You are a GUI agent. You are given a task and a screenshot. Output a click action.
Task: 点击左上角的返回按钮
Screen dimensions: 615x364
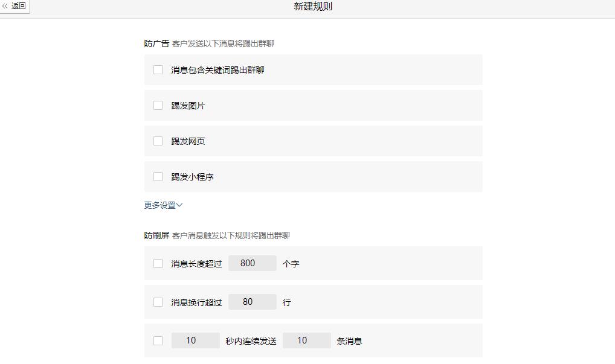[15, 6]
